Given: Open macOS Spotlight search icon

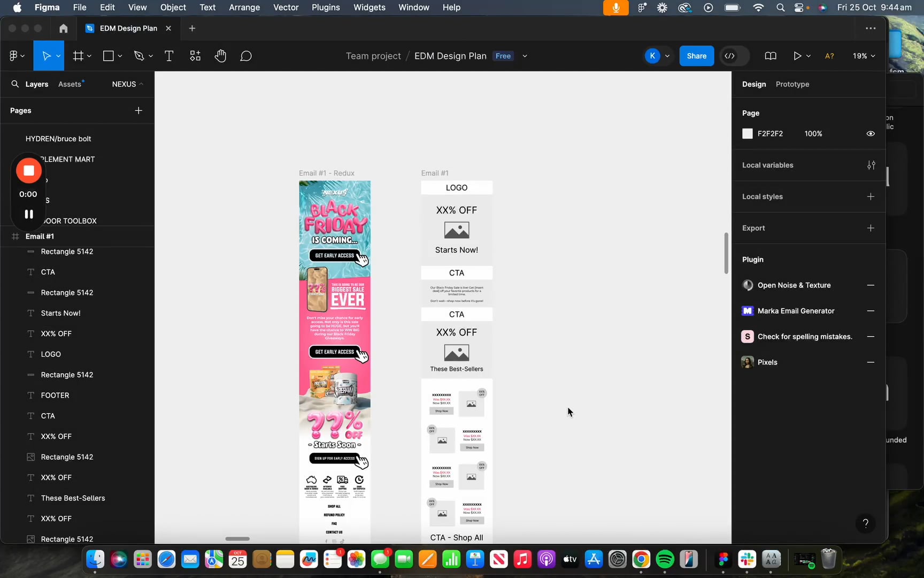Looking at the screenshot, I should [x=780, y=7].
